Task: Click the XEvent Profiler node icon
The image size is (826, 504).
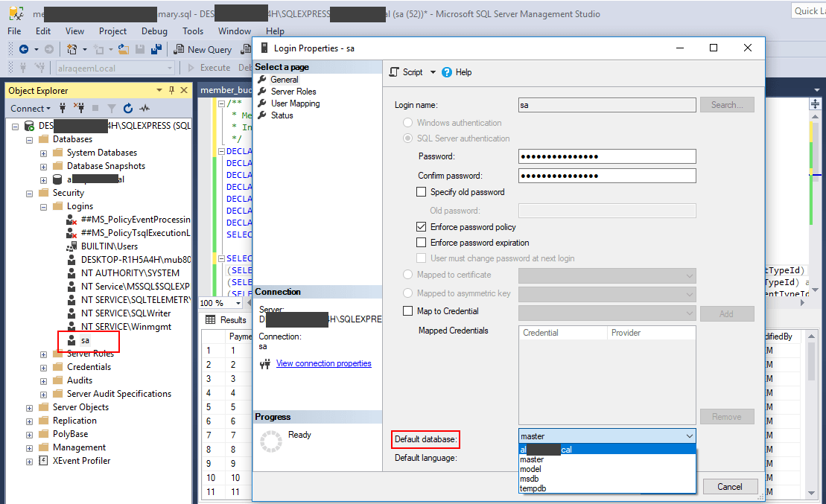Action: tap(44, 461)
